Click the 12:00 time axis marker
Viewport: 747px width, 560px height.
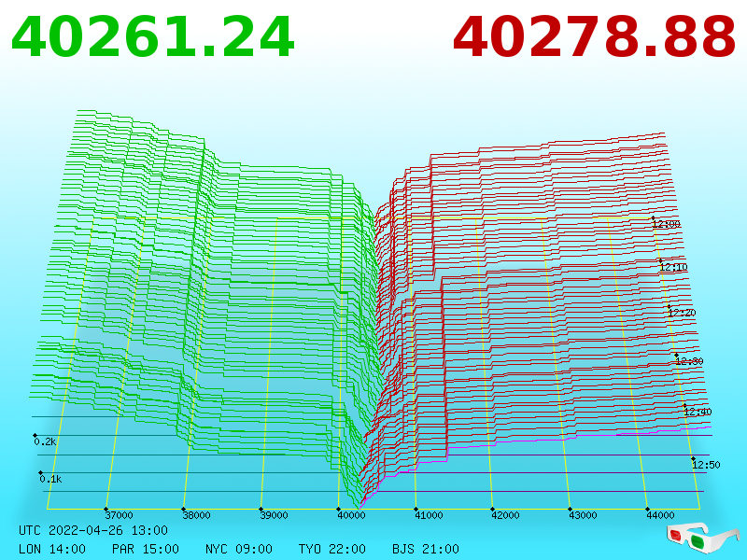tap(667, 224)
